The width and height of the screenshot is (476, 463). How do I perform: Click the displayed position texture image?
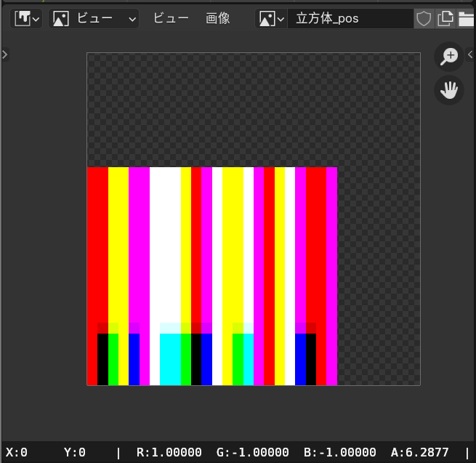(254, 219)
